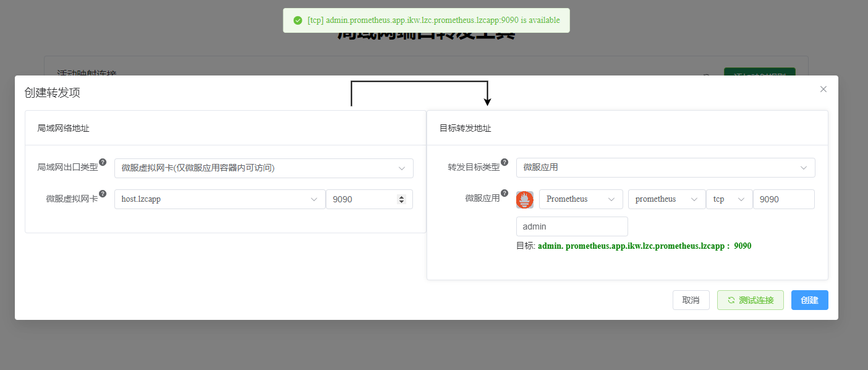The image size is (868, 370).
Task: Click the target port 9090 field
Action: [x=784, y=199]
